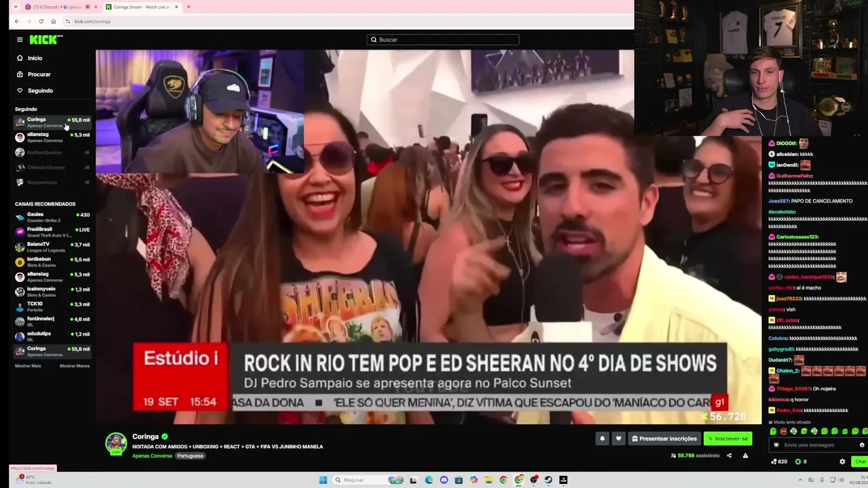868x488 pixels.
Task: Click TCK10 channel avatar
Action: pos(20,306)
